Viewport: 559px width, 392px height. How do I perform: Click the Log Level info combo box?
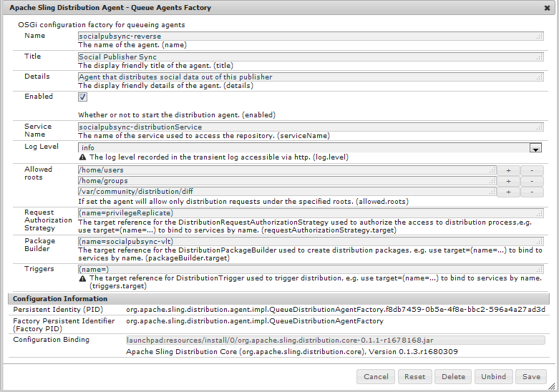(310, 148)
